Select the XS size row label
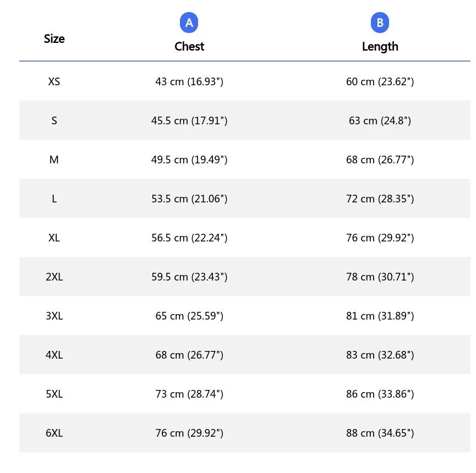The height and width of the screenshot is (473, 476). (x=54, y=82)
